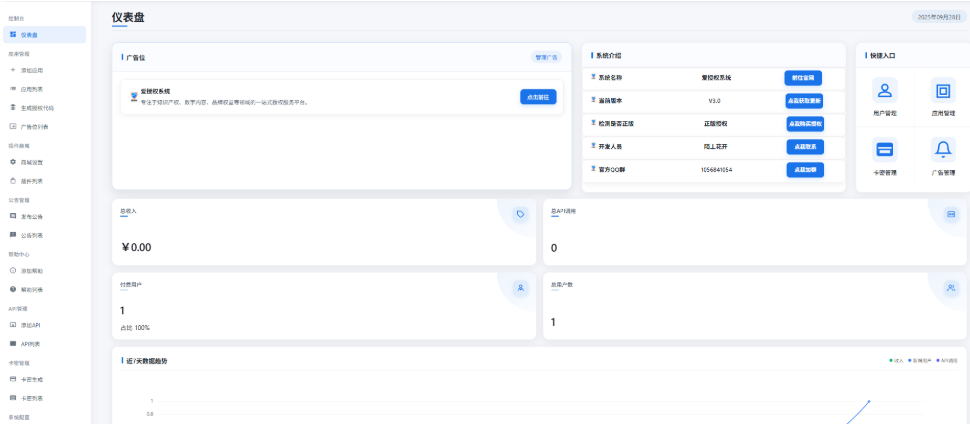Click the tag icon on 总收入 card
This screenshot has height=424, width=970.
tap(520, 214)
